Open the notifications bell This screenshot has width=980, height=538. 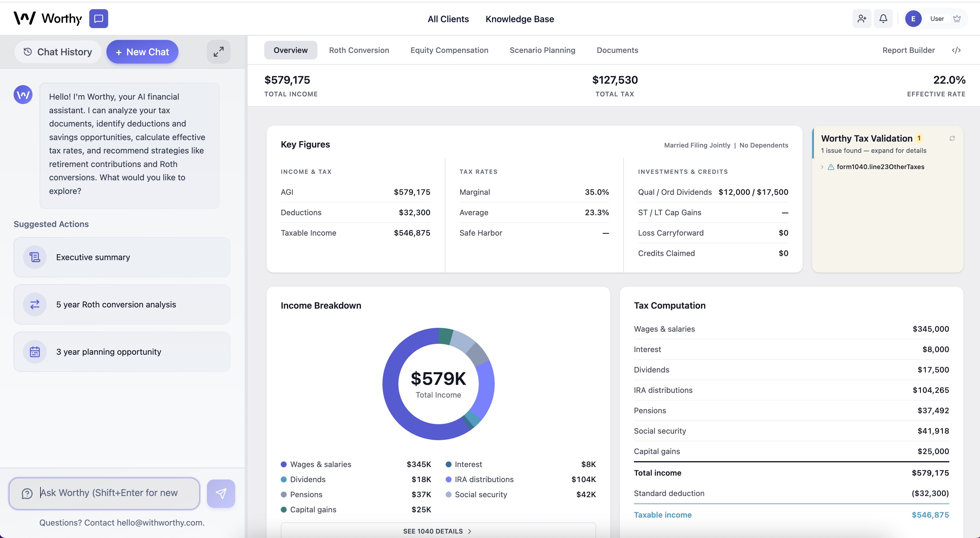click(x=883, y=18)
